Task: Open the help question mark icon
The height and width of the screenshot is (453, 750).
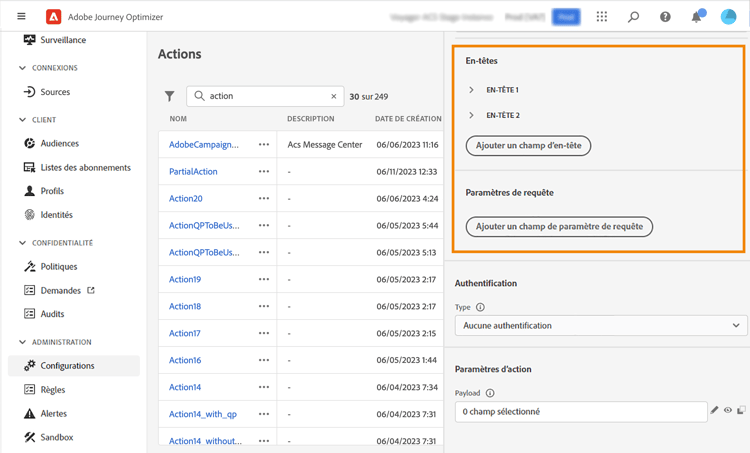Action: [x=665, y=16]
